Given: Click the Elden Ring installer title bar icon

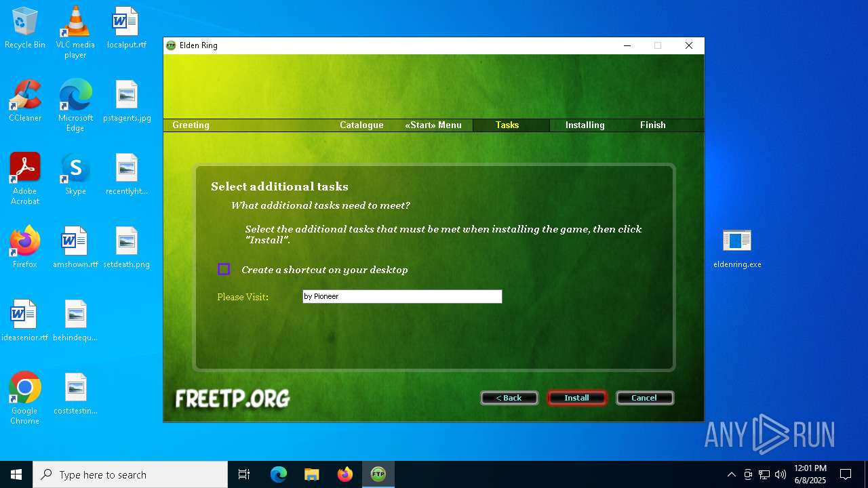Looking at the screenshot, I should tap(171, 45).
